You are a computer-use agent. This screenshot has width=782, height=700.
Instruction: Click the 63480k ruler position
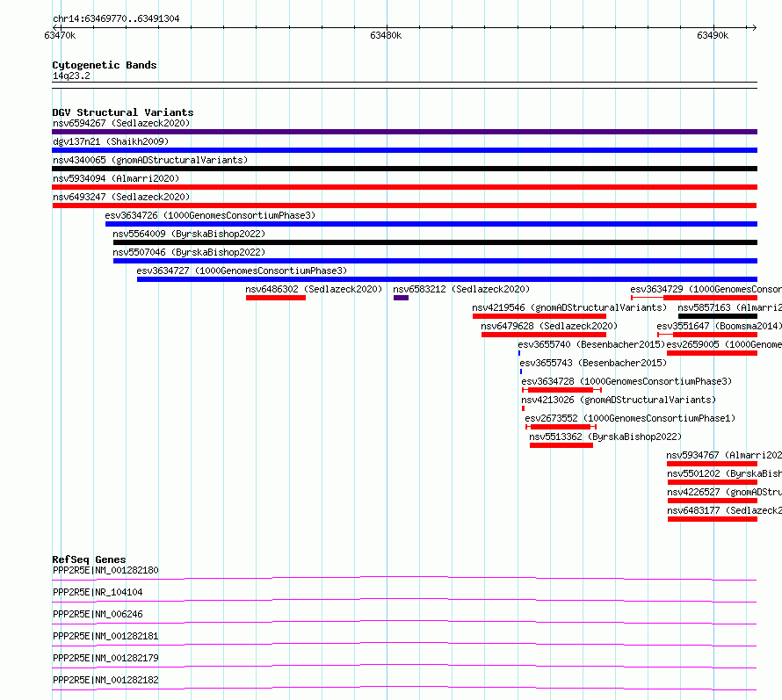coord(386,35)
